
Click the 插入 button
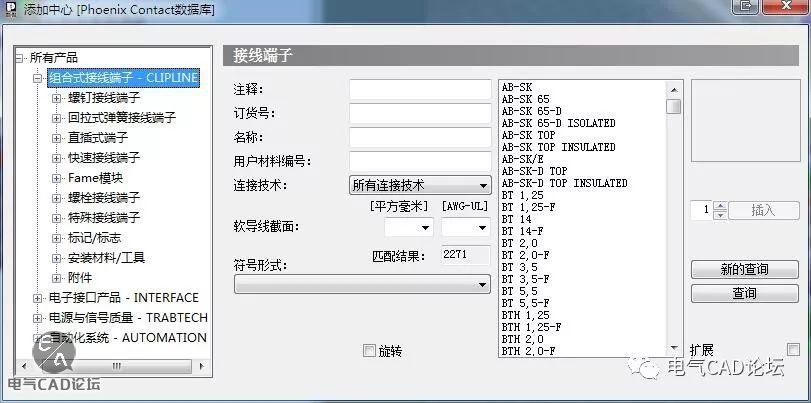pos(763,211)
